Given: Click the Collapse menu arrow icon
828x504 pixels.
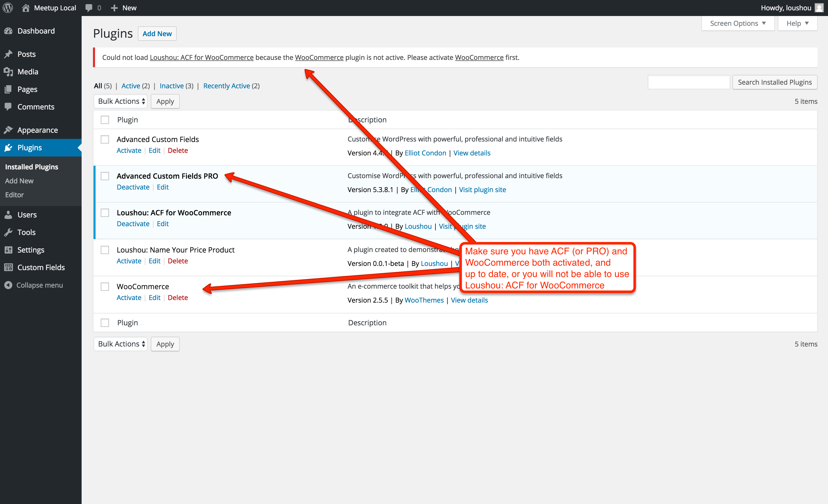Looking at the screenshot, I should pos(9,285).
